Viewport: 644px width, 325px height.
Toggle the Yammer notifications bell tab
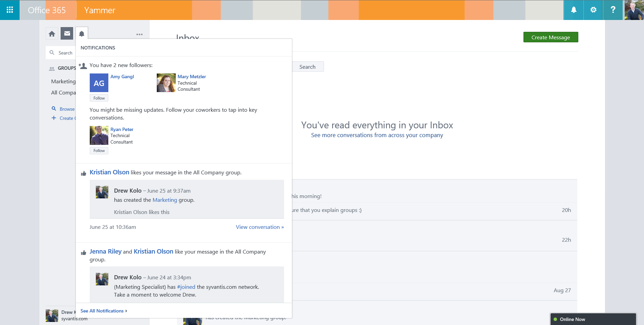pyautogui.click(x=82, y=34)
